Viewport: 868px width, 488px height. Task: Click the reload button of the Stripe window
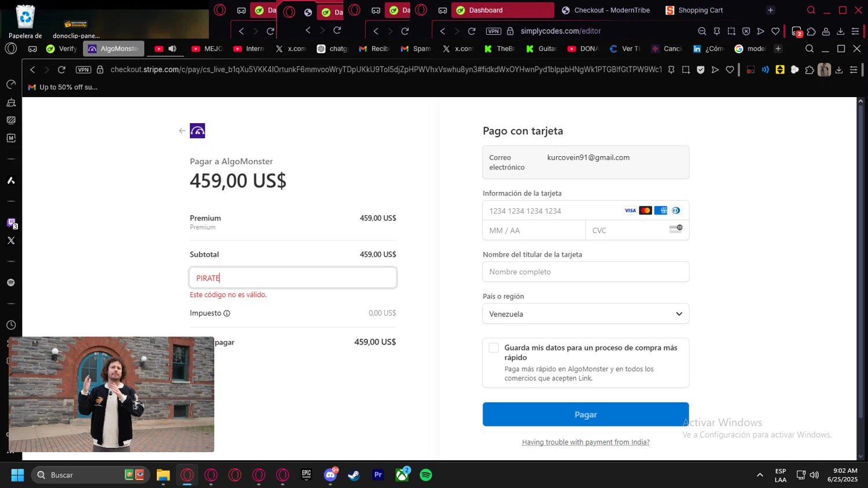pyautogui.click(x=62, y=69)
